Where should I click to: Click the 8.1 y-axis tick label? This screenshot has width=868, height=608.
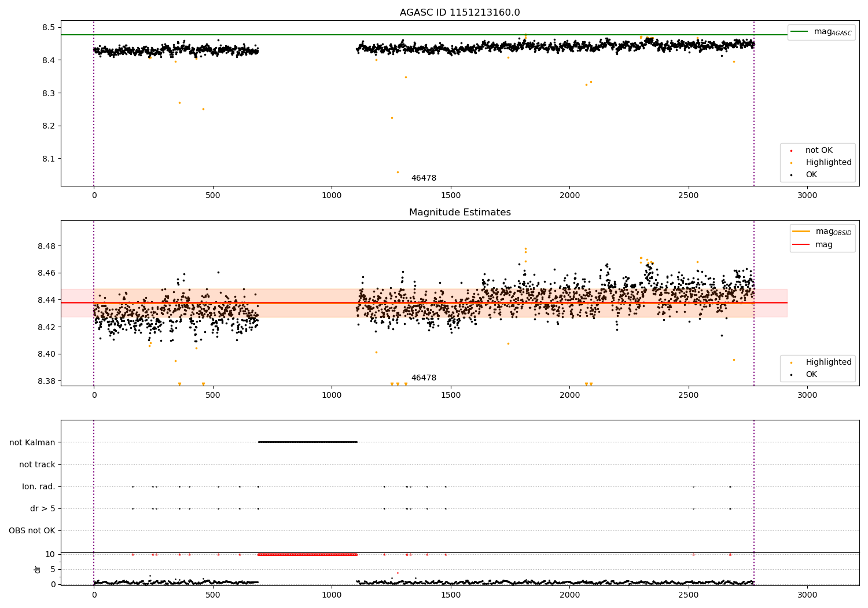pyautogui.click(x=48, y=159)
